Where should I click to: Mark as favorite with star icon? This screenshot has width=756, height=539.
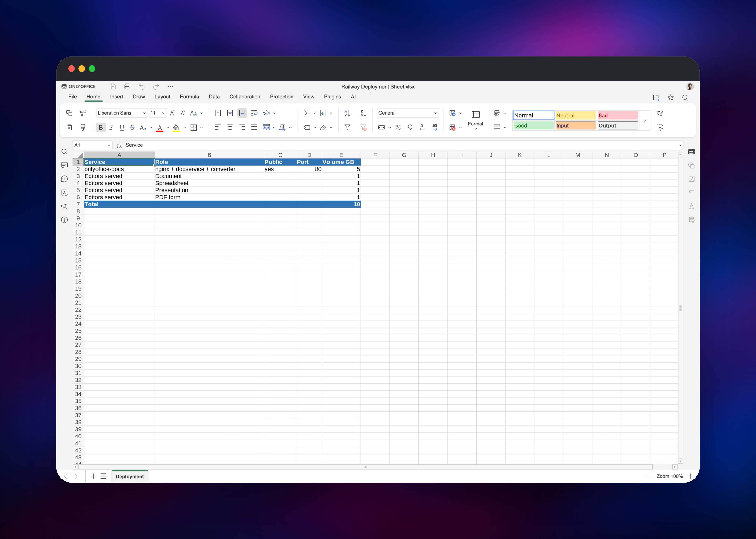pyautogui.click(x=671, y=98)
